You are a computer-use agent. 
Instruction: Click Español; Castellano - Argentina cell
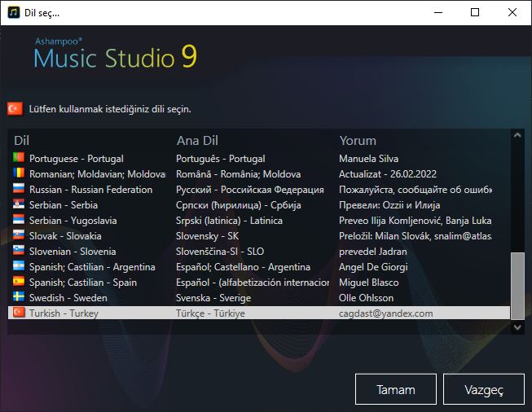(243, 267)
